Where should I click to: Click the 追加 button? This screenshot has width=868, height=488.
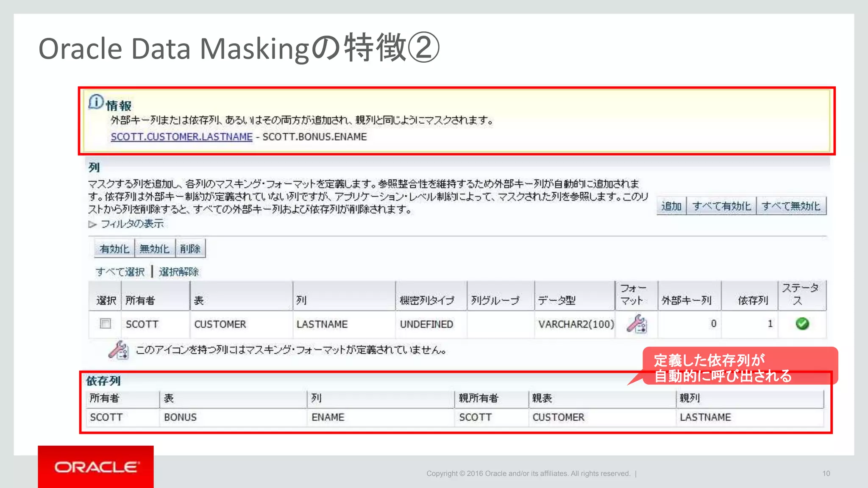pos(671,206)
